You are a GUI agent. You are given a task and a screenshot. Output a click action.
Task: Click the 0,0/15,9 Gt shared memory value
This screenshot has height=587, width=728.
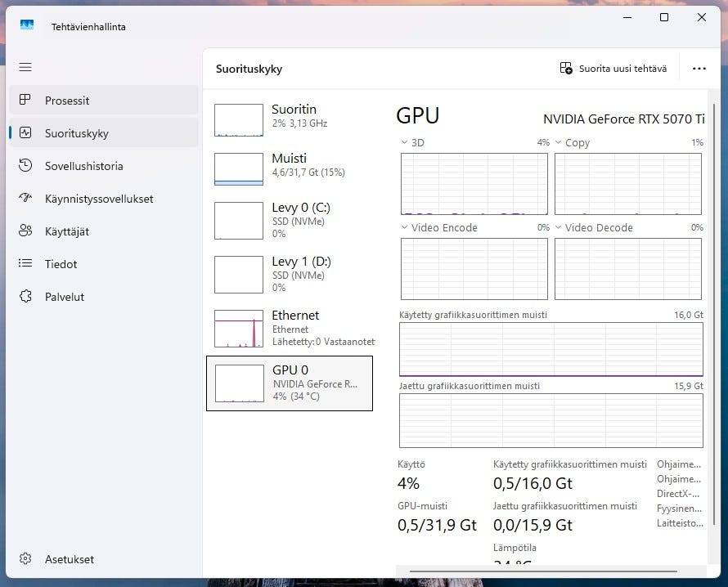pyautogui.click(x=533, y=525)
